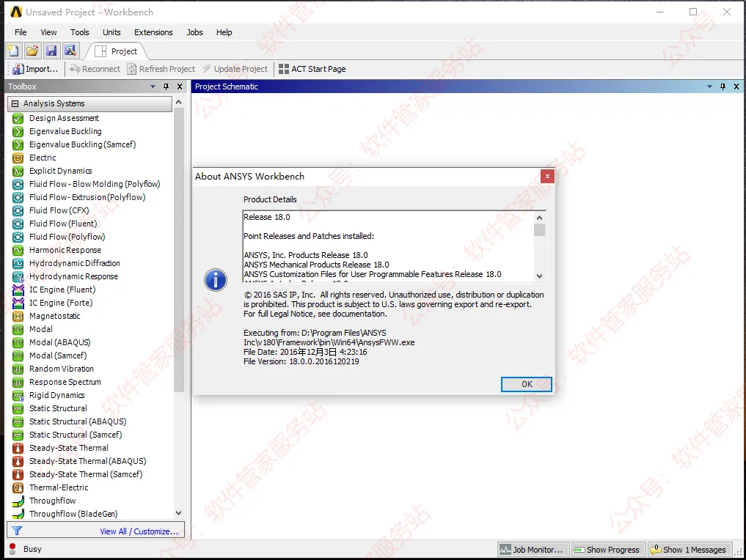Viewport: 746px width, 560px height.
Task: Click the Show Progress button
Action: (607, 550)
